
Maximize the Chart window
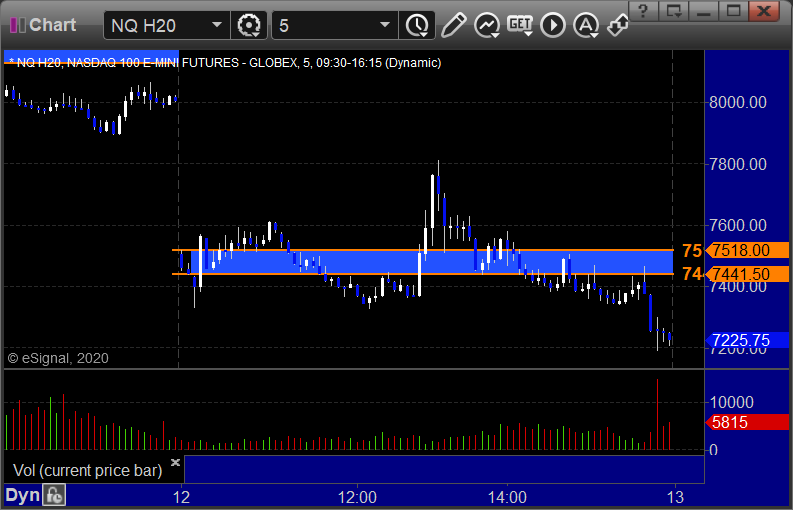coord(734,11)
